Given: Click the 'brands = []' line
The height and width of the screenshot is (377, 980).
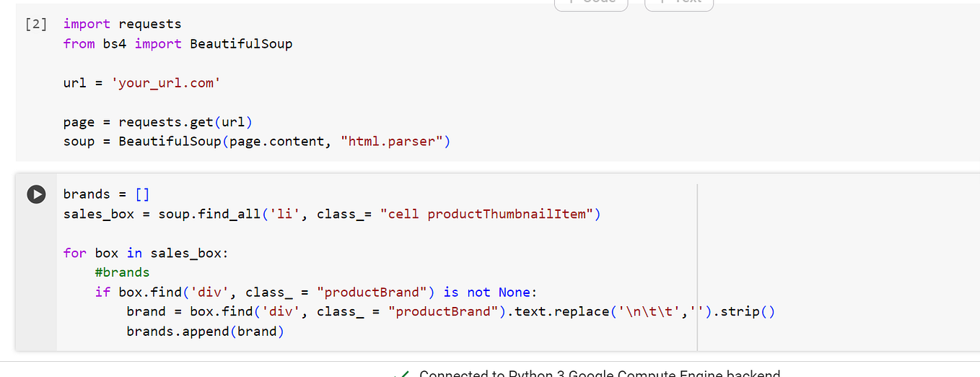Looking at the screenshot, I should pos(107,194).
